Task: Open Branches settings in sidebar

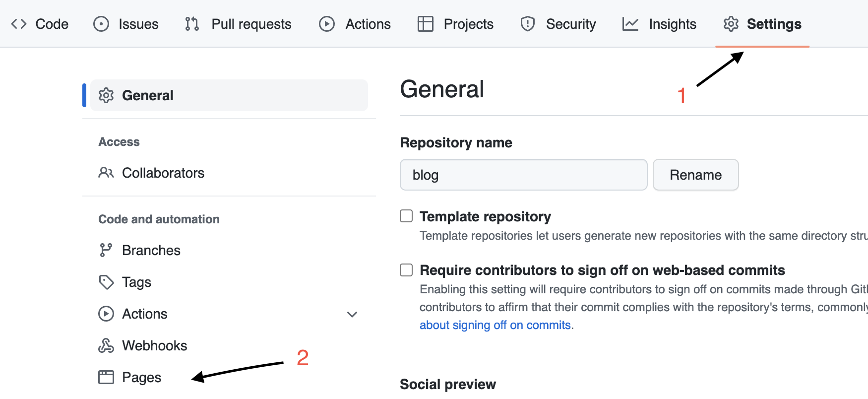Action: [151, 250]
